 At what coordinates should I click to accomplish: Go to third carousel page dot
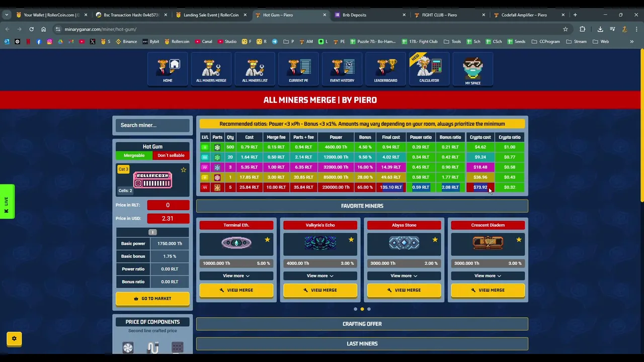[369, 309]
